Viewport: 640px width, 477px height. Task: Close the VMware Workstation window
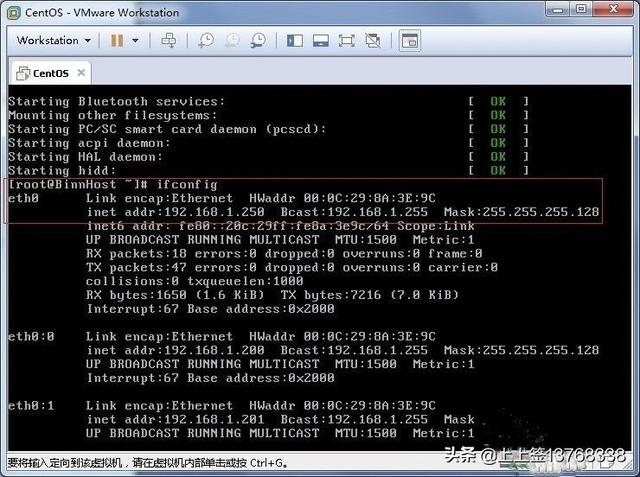tap(613, 9)
